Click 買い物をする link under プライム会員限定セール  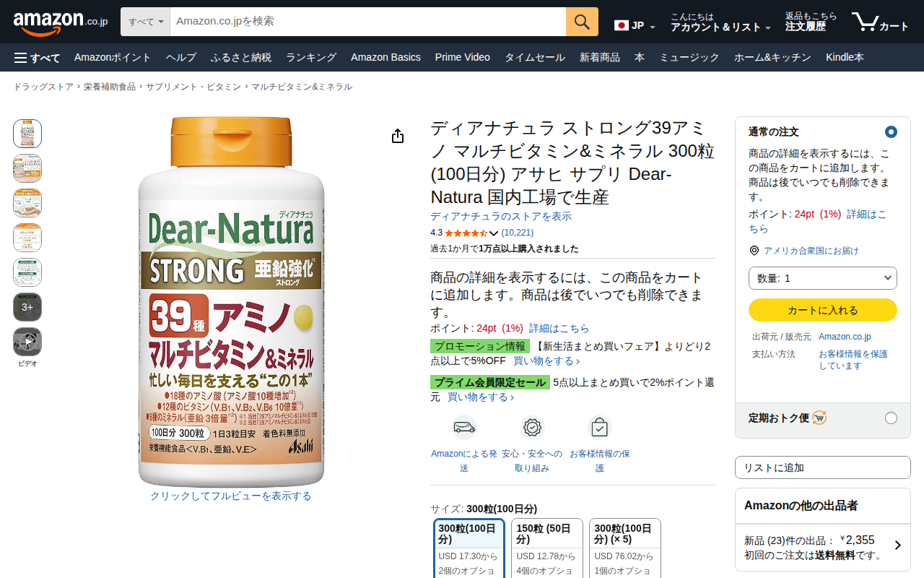click(481, 397)
